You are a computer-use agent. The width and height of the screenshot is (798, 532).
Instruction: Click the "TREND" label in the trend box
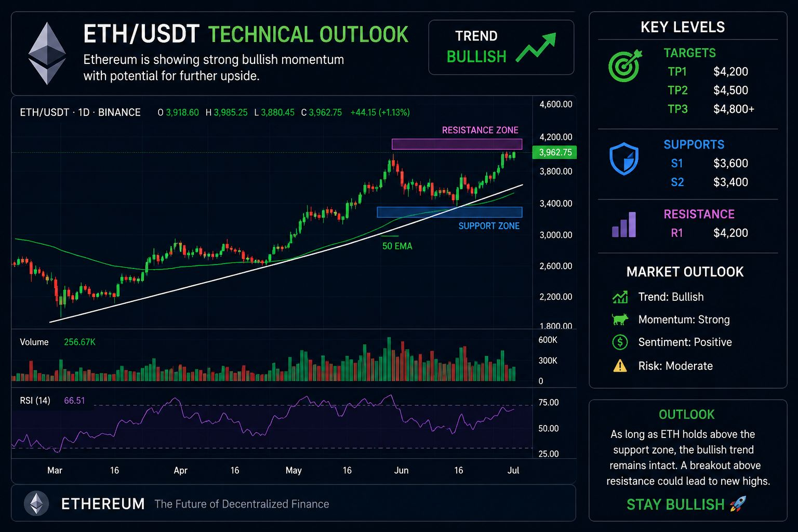[476, 36]
